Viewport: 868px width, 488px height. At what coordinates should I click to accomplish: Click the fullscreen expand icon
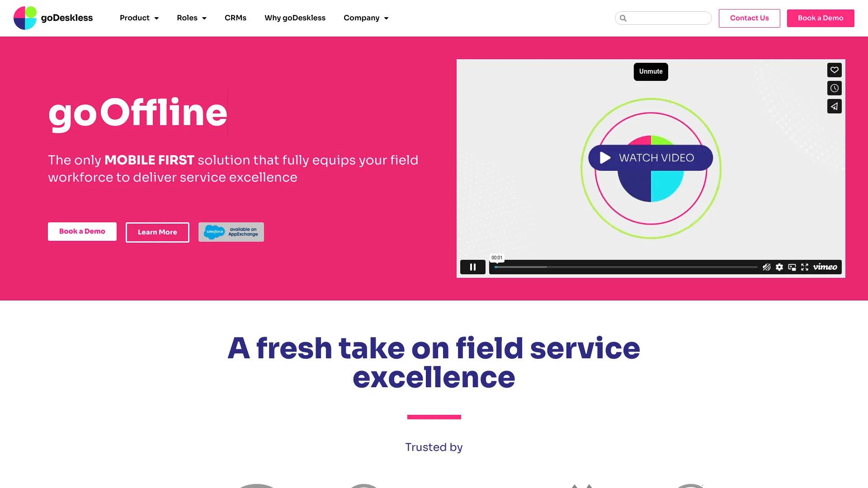click(805, 267)
